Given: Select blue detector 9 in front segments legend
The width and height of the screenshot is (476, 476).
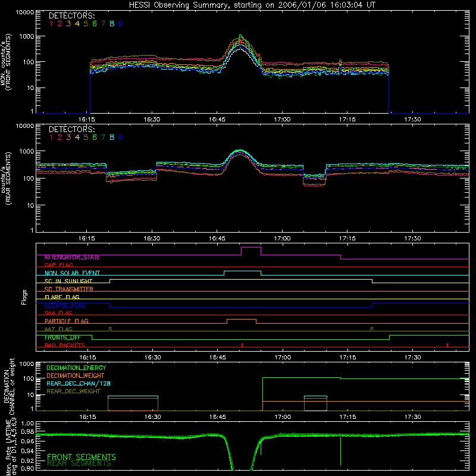Looking at the screenshot, I should point(121,24).
